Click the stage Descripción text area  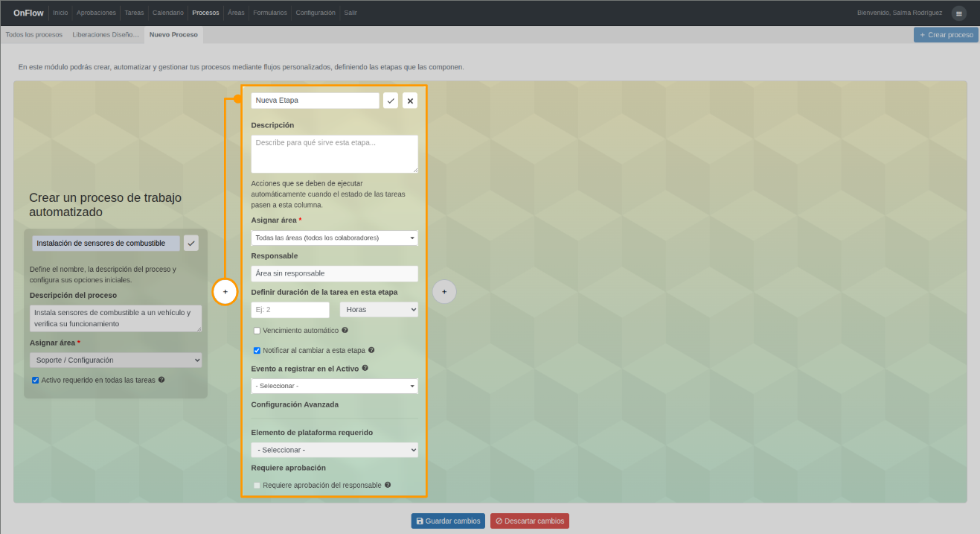click(335, 154)
